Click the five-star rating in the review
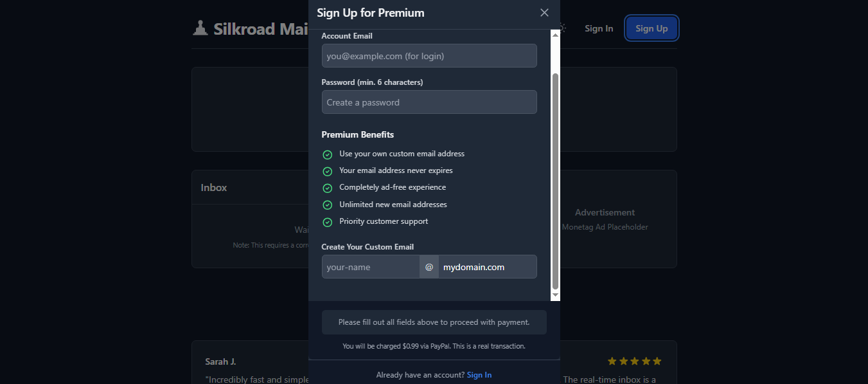Viewport: 868px width, 384px height. [634, 361]
